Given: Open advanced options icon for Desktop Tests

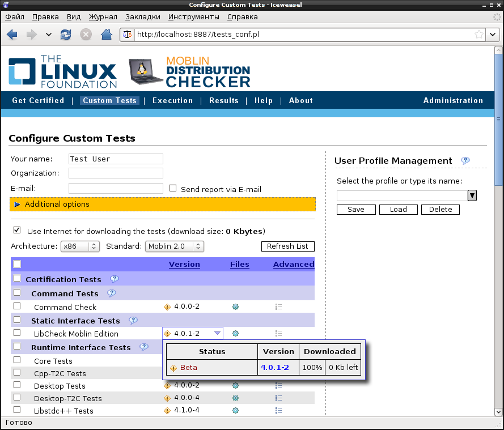Looking at the screenshot, I should point(279,385).
